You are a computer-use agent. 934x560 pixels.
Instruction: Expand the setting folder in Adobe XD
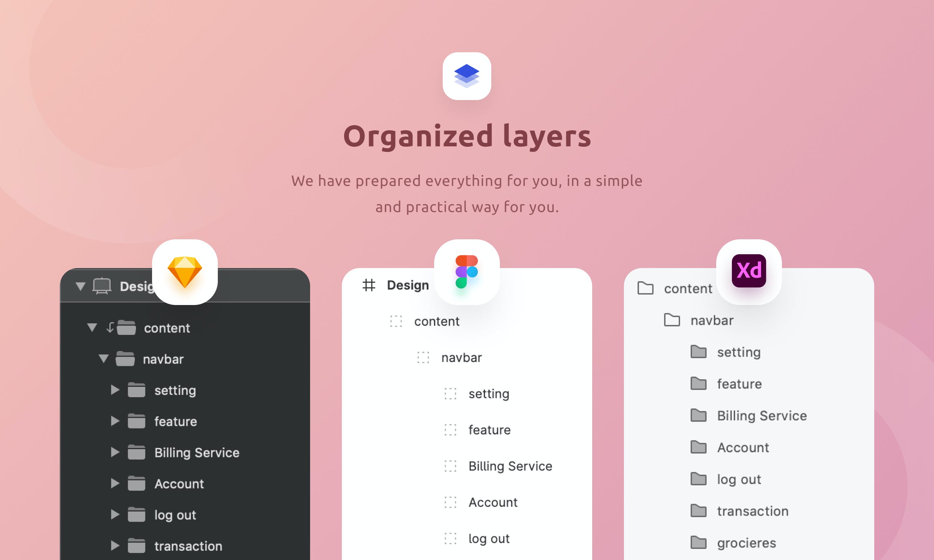click(x=699, y=351)
